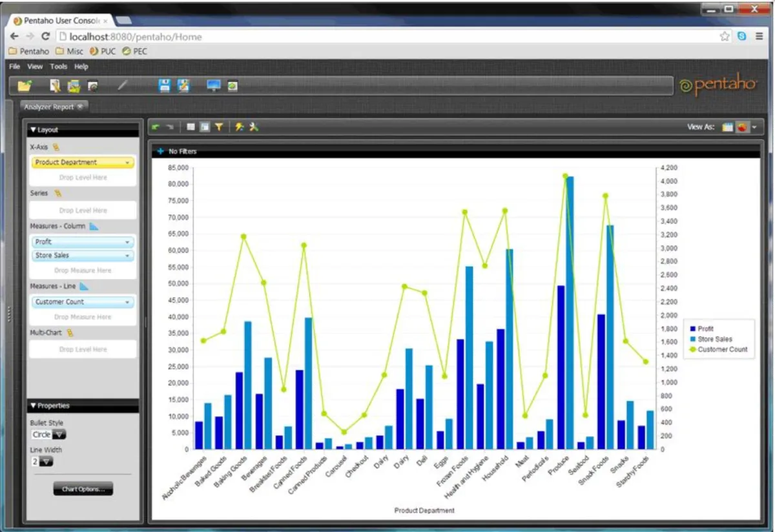The image size is (775, 532).
Task: Click the yellow filter funnel icon
Action: 219,127
